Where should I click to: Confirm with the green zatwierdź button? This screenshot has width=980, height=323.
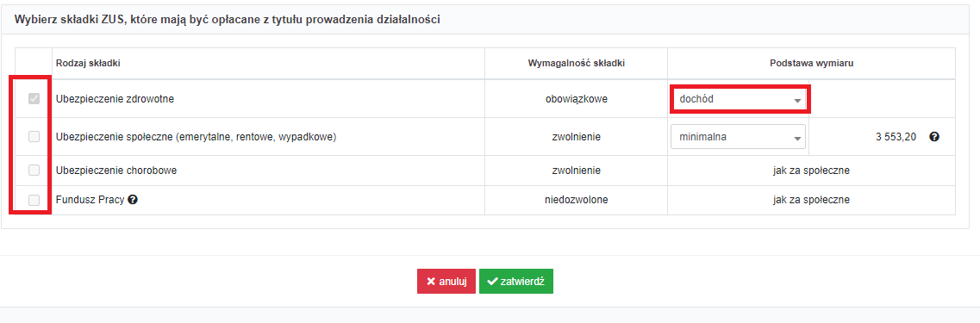(x=516, y=281)
